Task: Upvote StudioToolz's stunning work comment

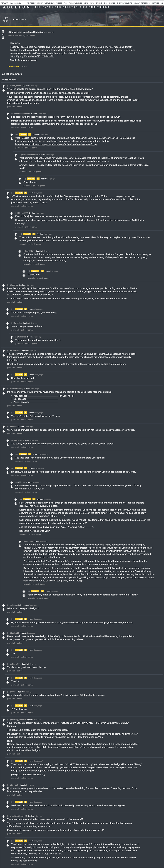Action: click(x=4, y=351)
